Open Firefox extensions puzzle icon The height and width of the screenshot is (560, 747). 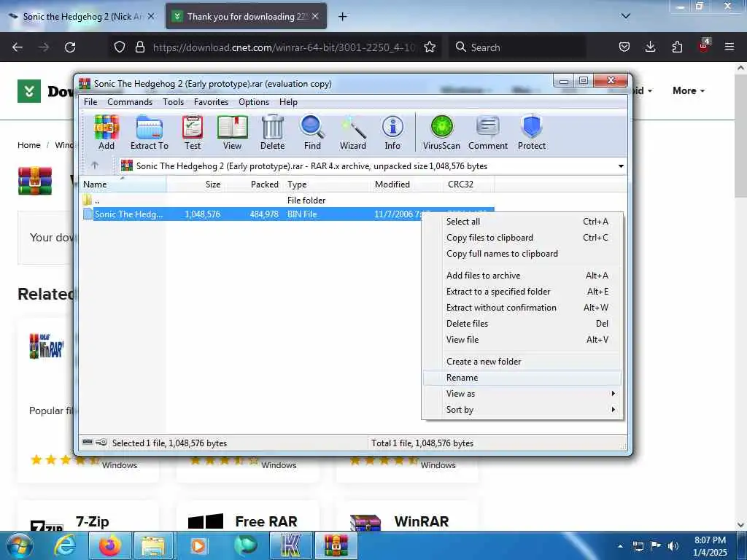677,47
